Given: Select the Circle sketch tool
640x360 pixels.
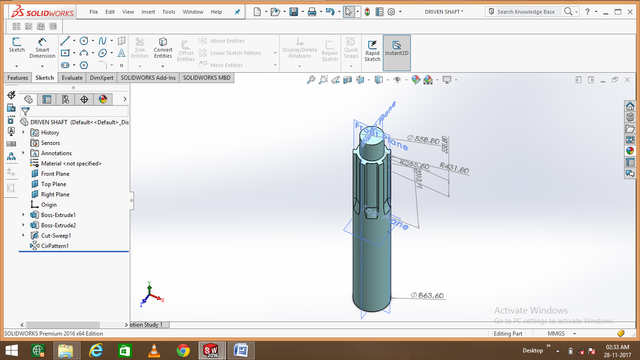Looking at the screenshot, I should point(84,41).
